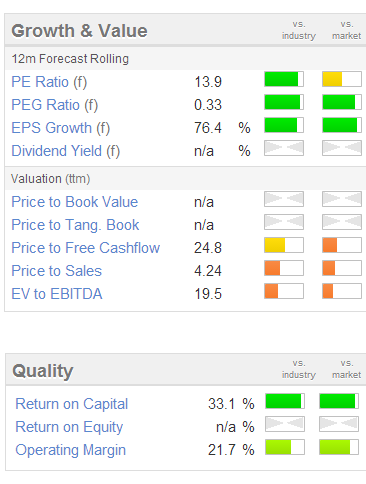Select the Price to Book Value link
Viewport: 366px width, 484px height.
pyautogui.click(x=75, y=202)
